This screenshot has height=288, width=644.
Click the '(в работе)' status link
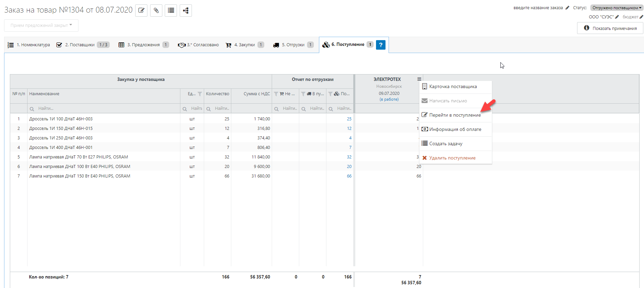tap(389, 100)
